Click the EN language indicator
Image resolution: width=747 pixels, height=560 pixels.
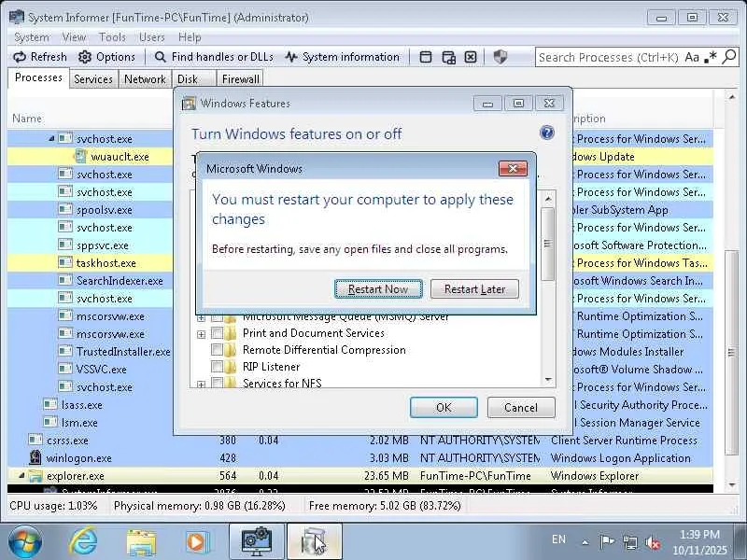coord(558,539)
